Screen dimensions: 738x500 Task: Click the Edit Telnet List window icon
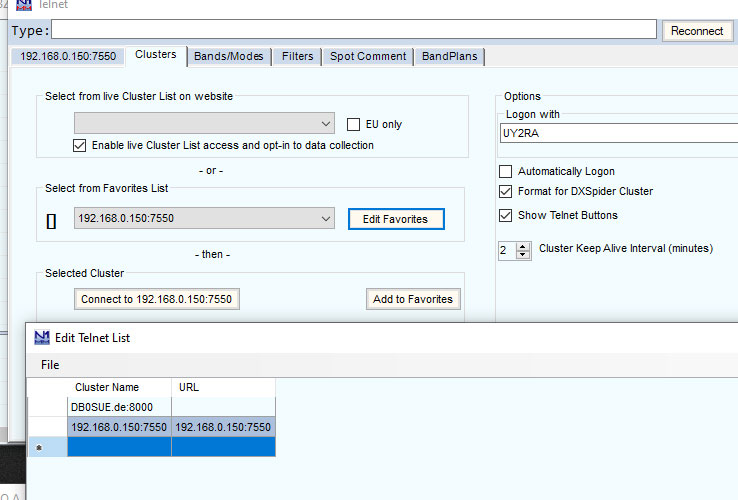coord(42,338)
